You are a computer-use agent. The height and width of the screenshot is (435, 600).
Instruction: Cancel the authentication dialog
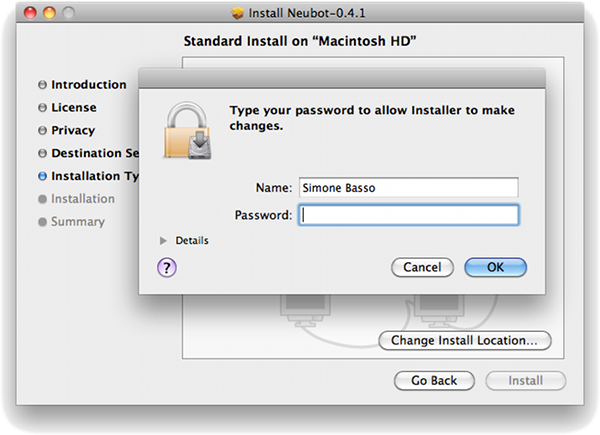pos(422,267)
